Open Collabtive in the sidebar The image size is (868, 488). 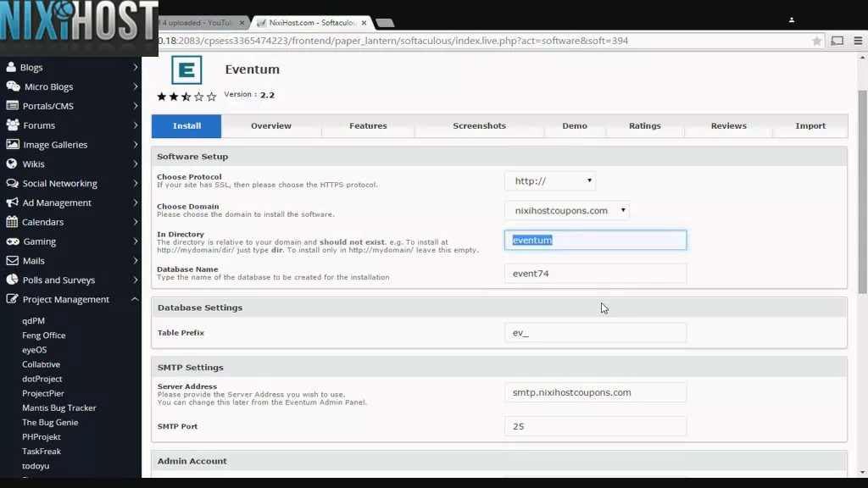point(41,364)
